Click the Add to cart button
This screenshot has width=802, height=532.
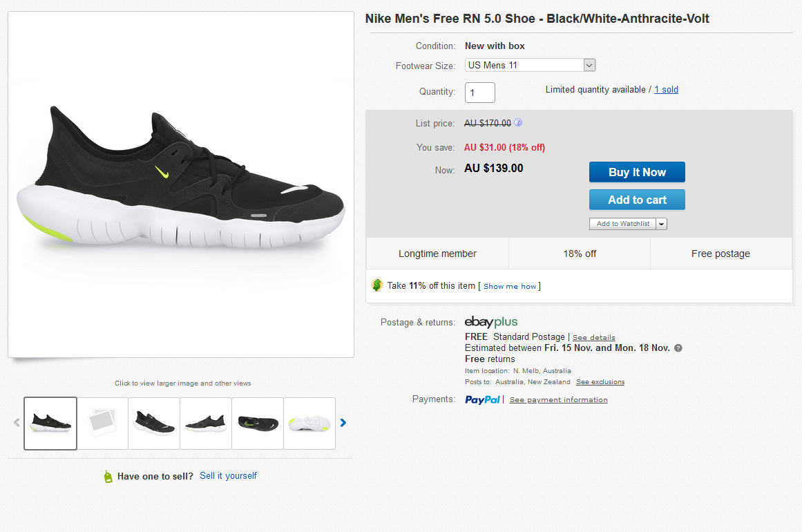637,200
